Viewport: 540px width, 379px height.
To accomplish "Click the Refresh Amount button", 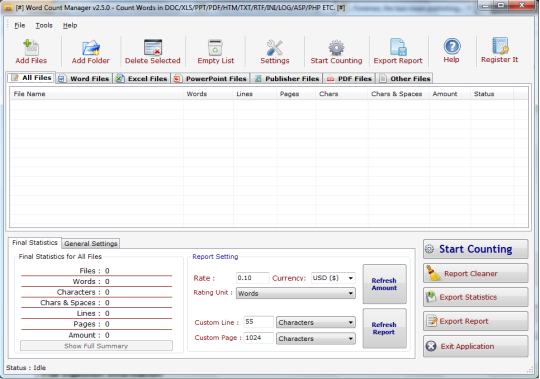I will coord(384,284).
